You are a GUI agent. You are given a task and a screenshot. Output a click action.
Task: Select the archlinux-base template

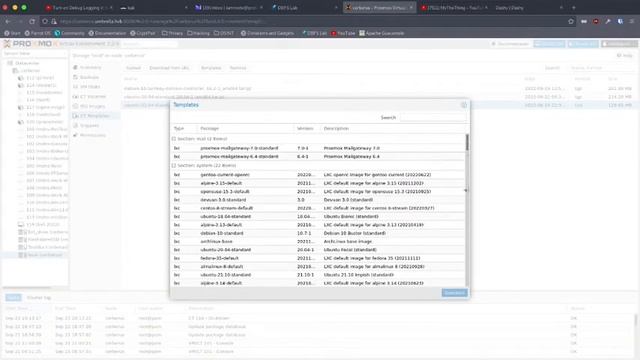[x=318, y=241]
